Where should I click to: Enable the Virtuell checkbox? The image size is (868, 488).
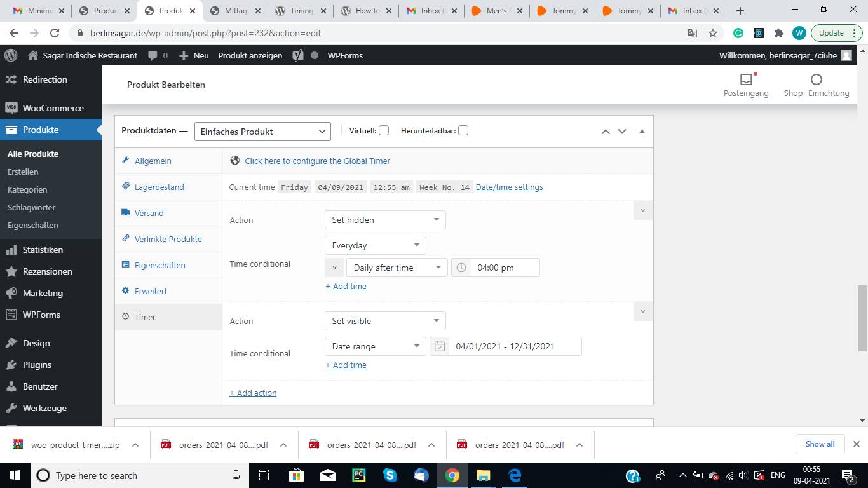(x=384, y=130)
